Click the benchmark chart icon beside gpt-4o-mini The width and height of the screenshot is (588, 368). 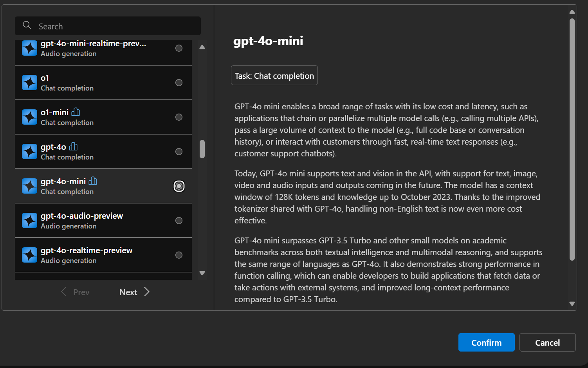click(x=93, y=181)
